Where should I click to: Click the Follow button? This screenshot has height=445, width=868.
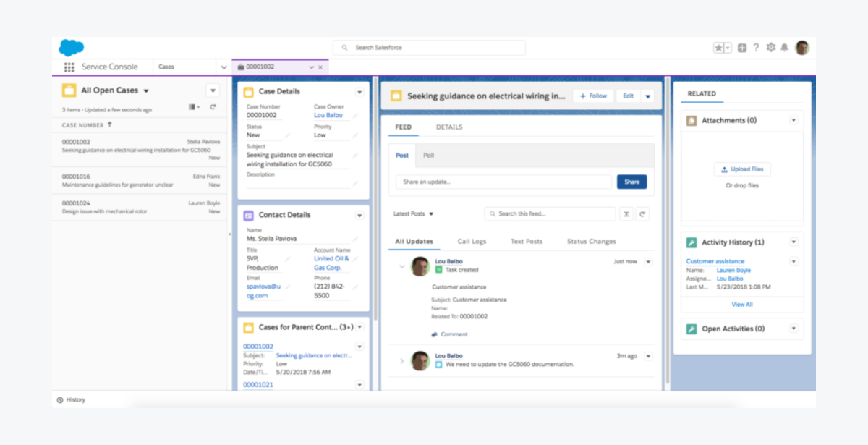pyautogui.click(x=593, y=96)
